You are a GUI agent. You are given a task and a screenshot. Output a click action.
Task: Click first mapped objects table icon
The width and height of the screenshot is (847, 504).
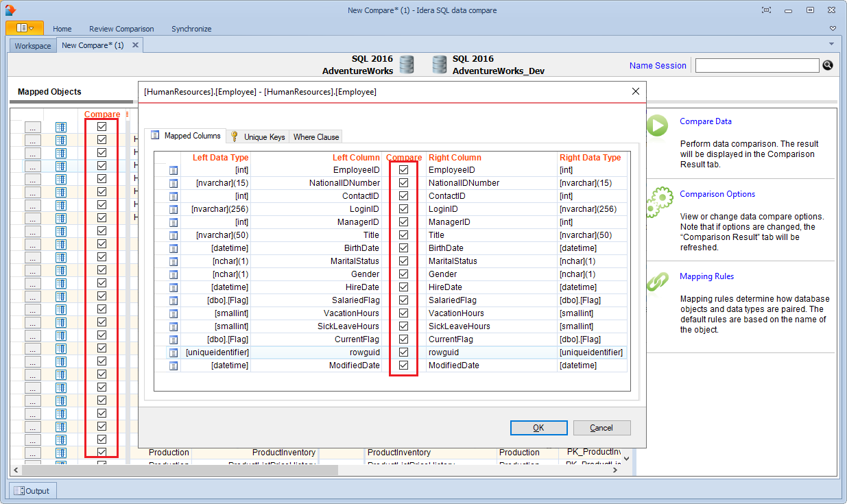61,127
